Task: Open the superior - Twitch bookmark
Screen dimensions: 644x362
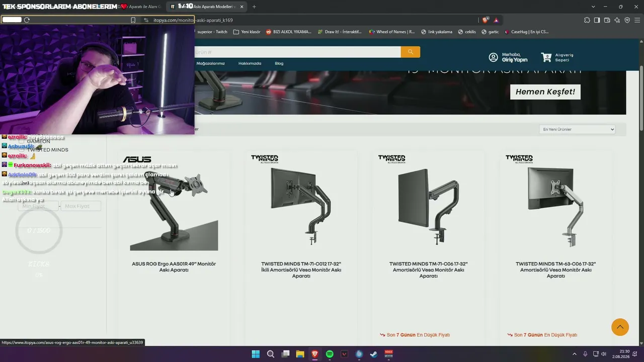Action: (212, 32)
